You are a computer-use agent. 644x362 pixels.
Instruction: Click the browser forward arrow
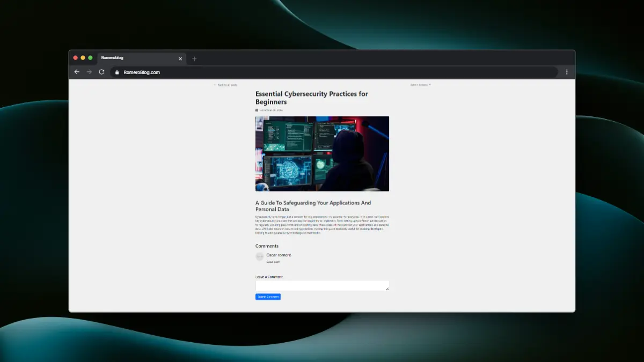(89, 72)
